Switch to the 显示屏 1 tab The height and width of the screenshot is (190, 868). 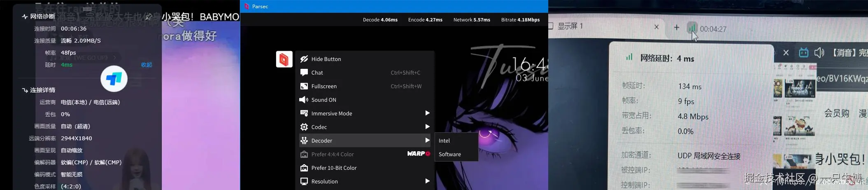tap(570, 26)
